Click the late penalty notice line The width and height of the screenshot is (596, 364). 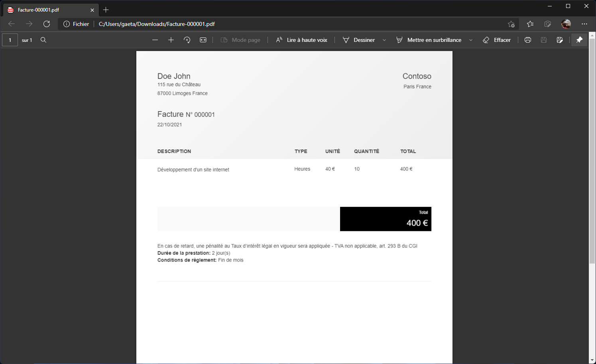[x=287, y=246]
